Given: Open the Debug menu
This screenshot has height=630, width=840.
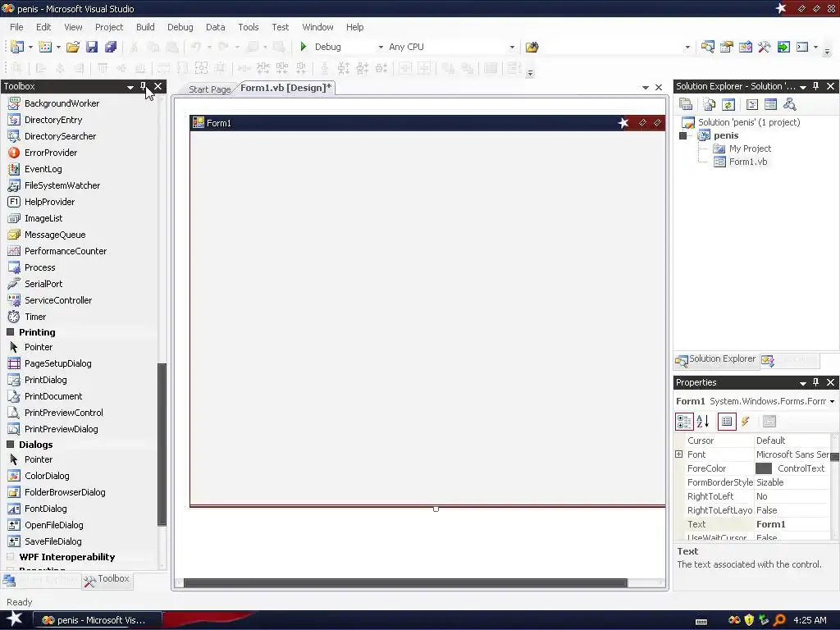Looking at the screenshot, I should point(180,27).
